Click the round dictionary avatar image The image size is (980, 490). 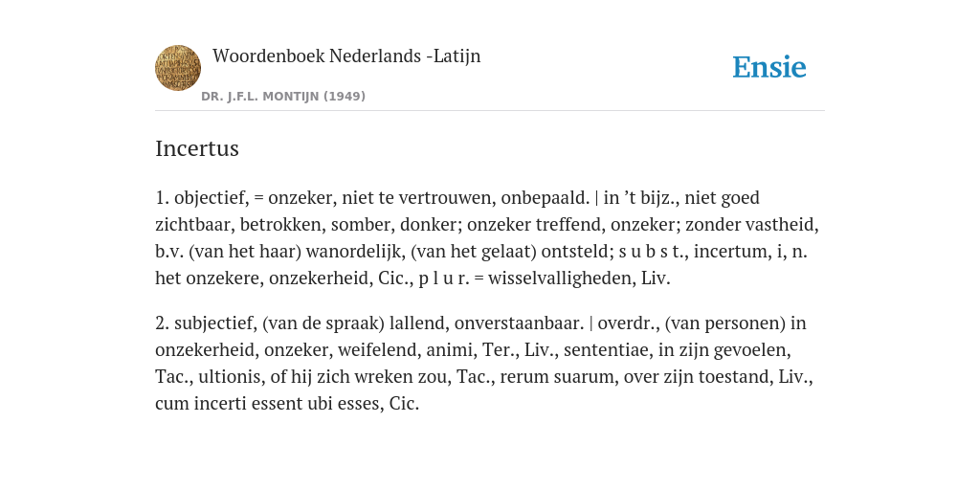(178, 68)
